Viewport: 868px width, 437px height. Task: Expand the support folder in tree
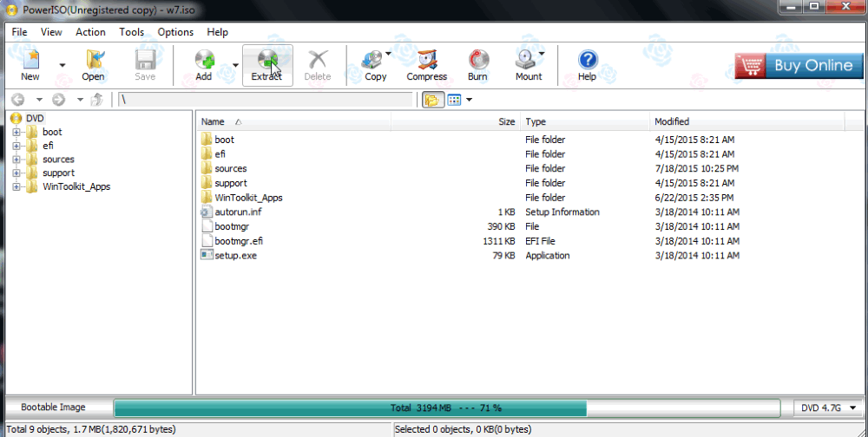coord(16,173)
